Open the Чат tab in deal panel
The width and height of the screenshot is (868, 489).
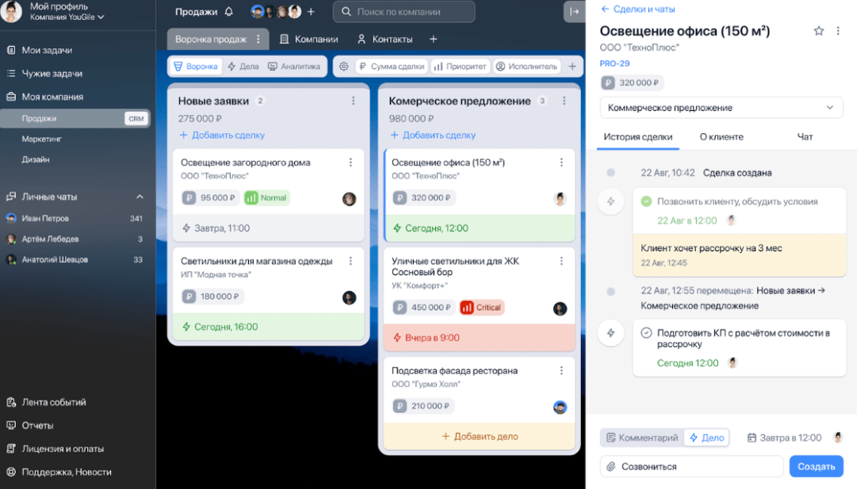(804, 136)
